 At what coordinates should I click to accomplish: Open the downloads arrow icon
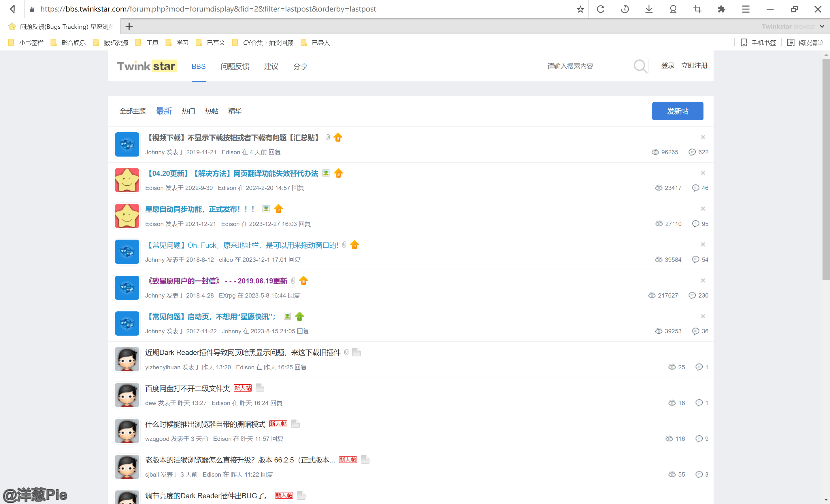pos(649,9)
